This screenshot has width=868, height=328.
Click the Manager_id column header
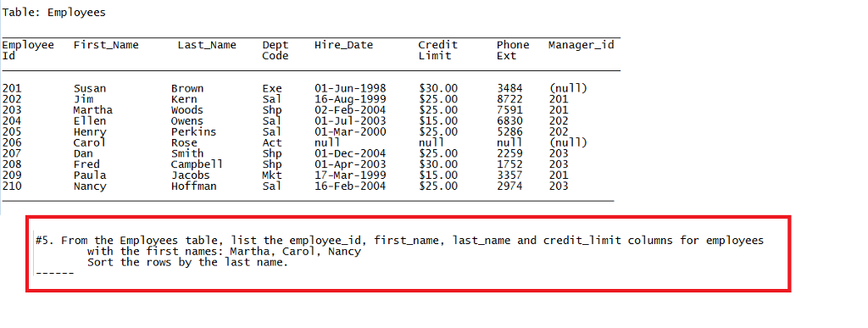581,46
